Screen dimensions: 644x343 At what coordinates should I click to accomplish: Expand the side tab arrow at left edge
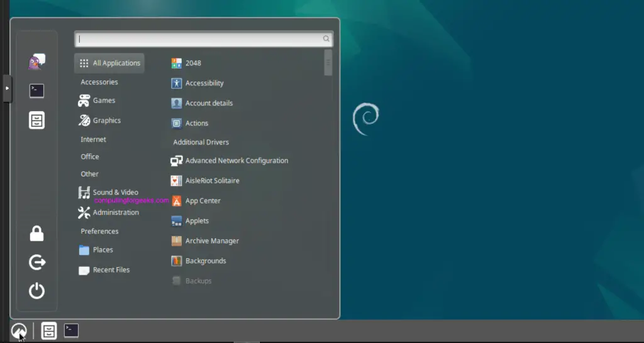[7, 88]
